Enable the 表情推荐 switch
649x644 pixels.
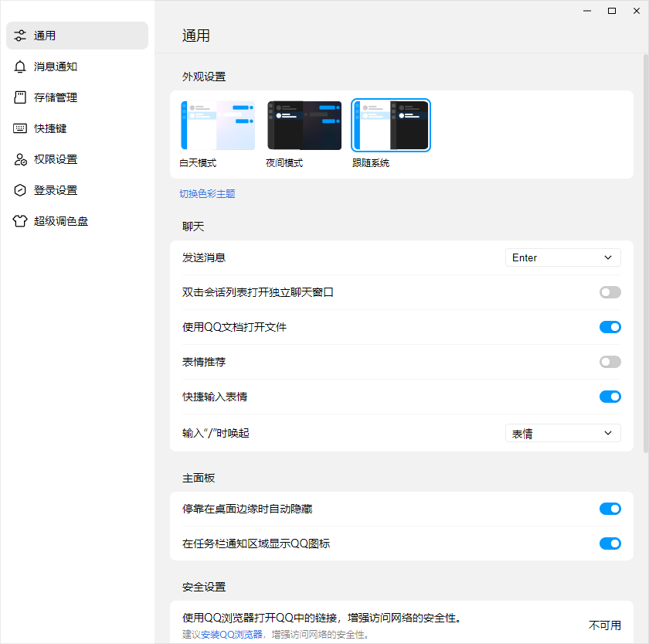(x=610, y=362)
